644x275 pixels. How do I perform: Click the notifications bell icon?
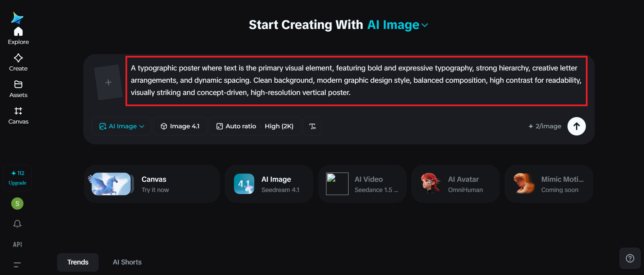point(17,224)
